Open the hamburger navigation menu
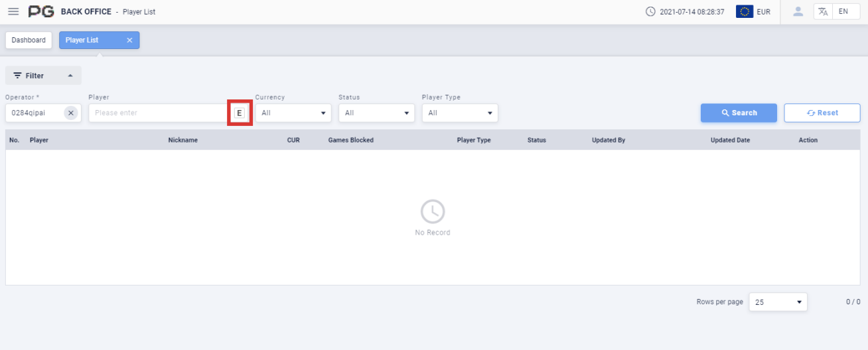The width and height of the screenshot is (868, 350). 13,12
